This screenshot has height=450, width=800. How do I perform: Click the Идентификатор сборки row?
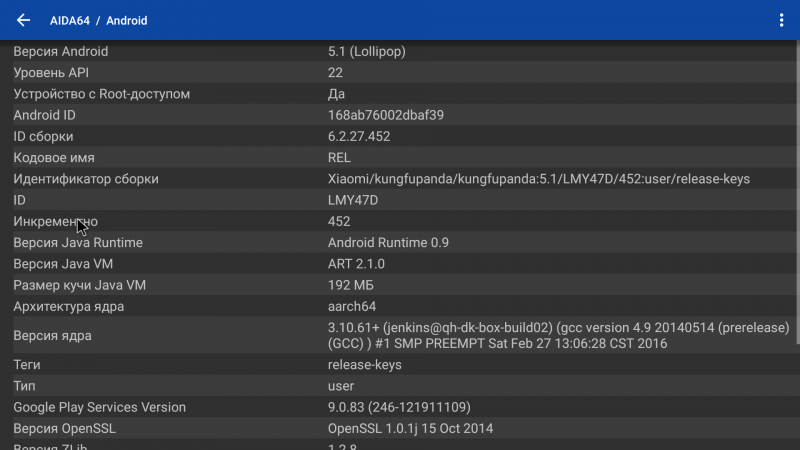[x=400, y=179]
